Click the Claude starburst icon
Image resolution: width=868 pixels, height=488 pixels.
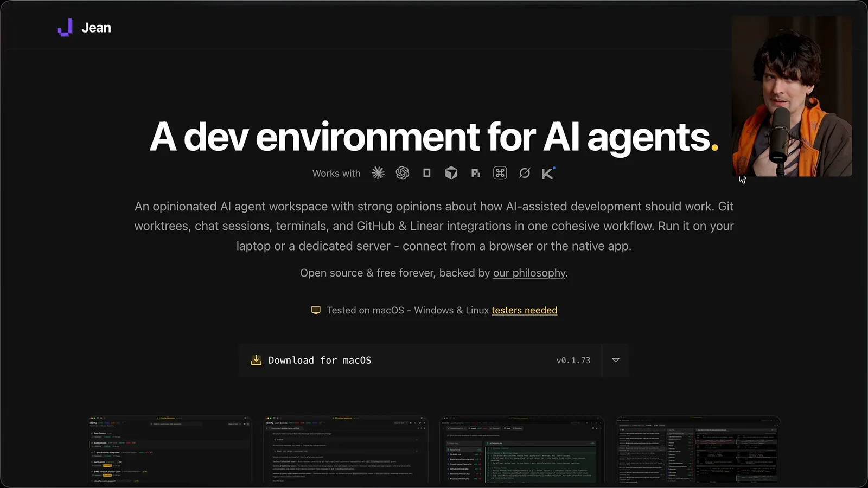coord(378,173)
